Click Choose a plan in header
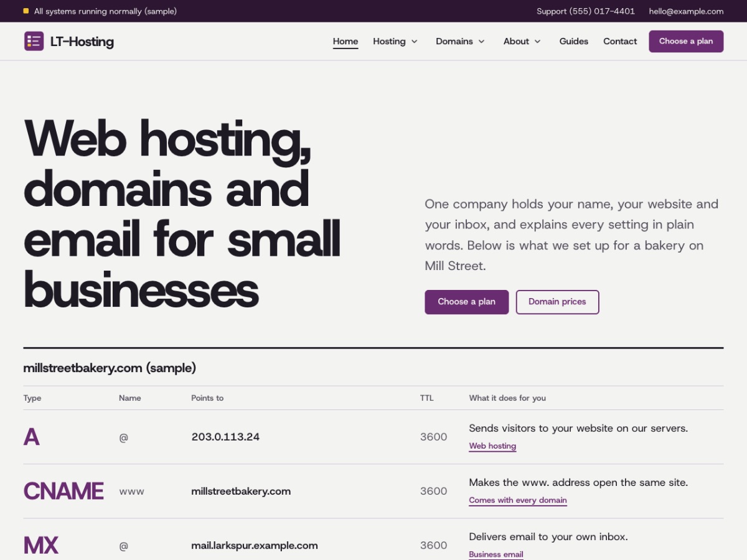This screenshot has height=560, width=747. click(x=686, y=41)
